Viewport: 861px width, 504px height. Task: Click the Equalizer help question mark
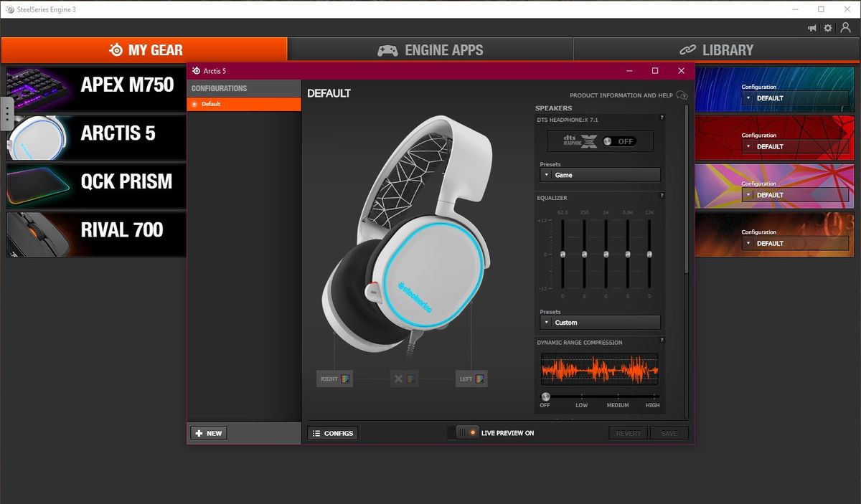pyautogui.click(x=661, y=196)
